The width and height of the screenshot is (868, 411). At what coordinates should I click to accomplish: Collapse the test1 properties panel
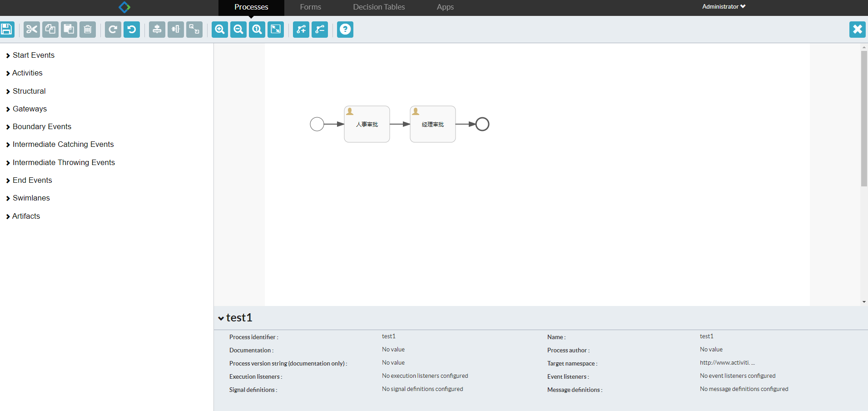pyautogui.click(x=221, y=318)
